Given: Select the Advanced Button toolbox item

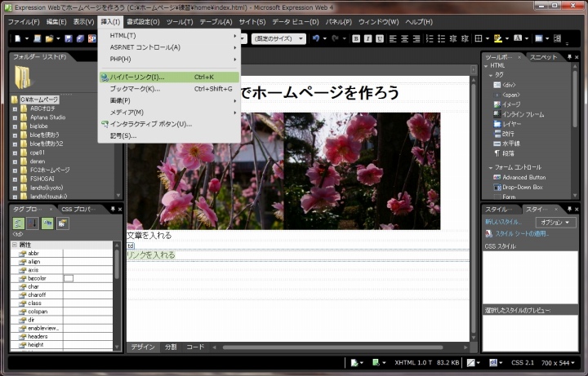Looking at the screenshot, I should point(523,177).
